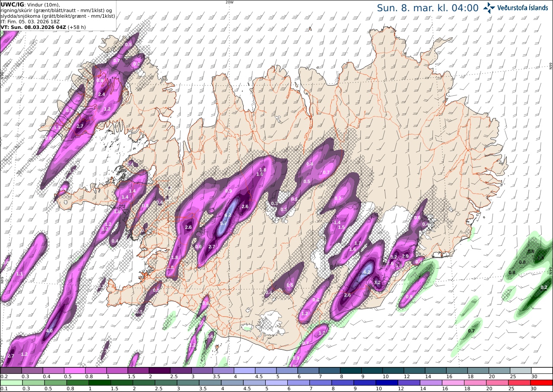Click the first grey-purple swatch labeled 0.2
553x392 pixels.
tap(11, 370)
